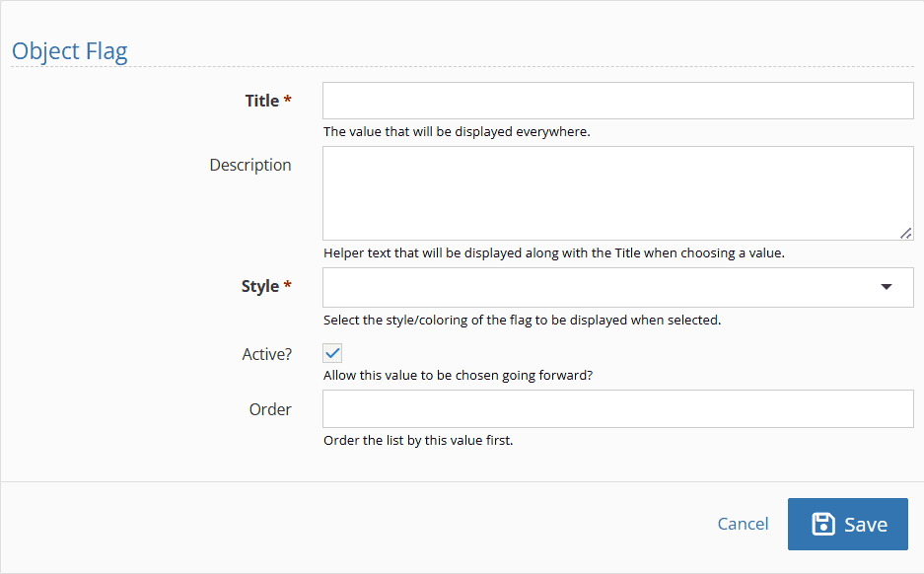Cancel the form via Cancel link
This screenshot has height=574, width=924.
[x=744, y=524]
